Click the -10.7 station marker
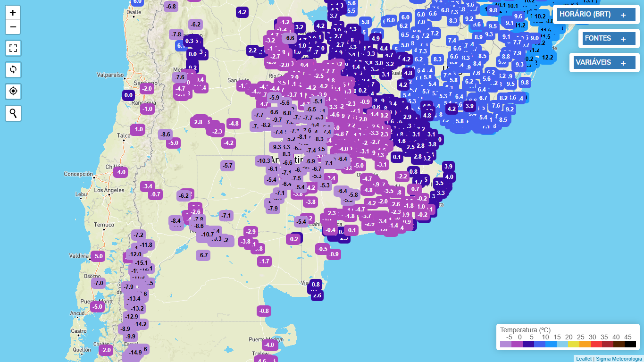644x362 pixels. coord(208,235)
